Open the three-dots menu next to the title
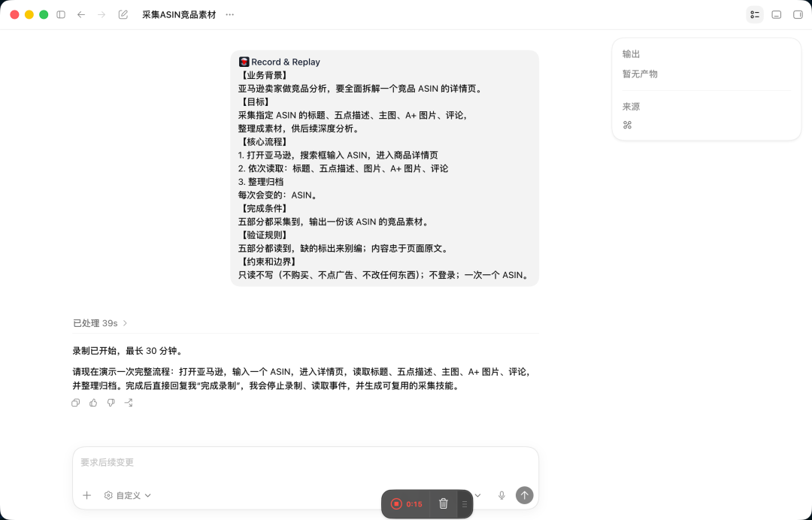This screenshot has width=812, height=520. 230,14
